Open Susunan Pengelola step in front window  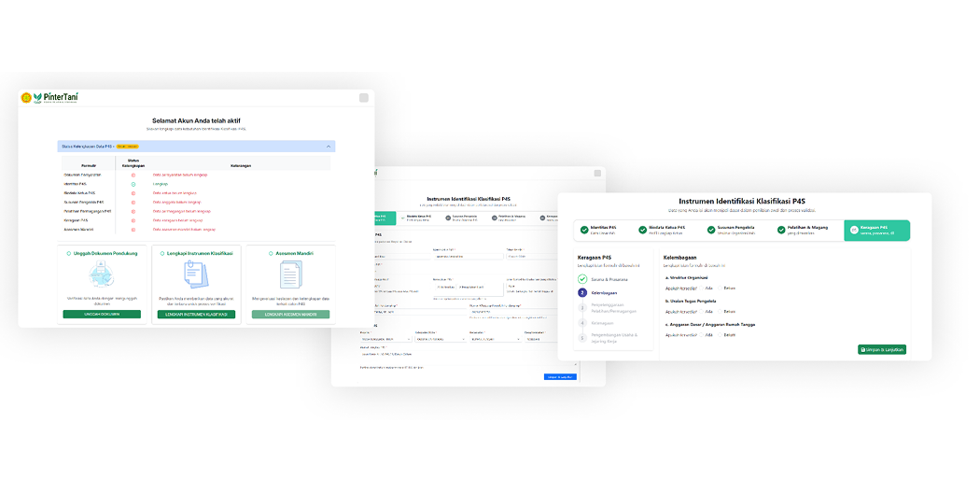(729, 230)
